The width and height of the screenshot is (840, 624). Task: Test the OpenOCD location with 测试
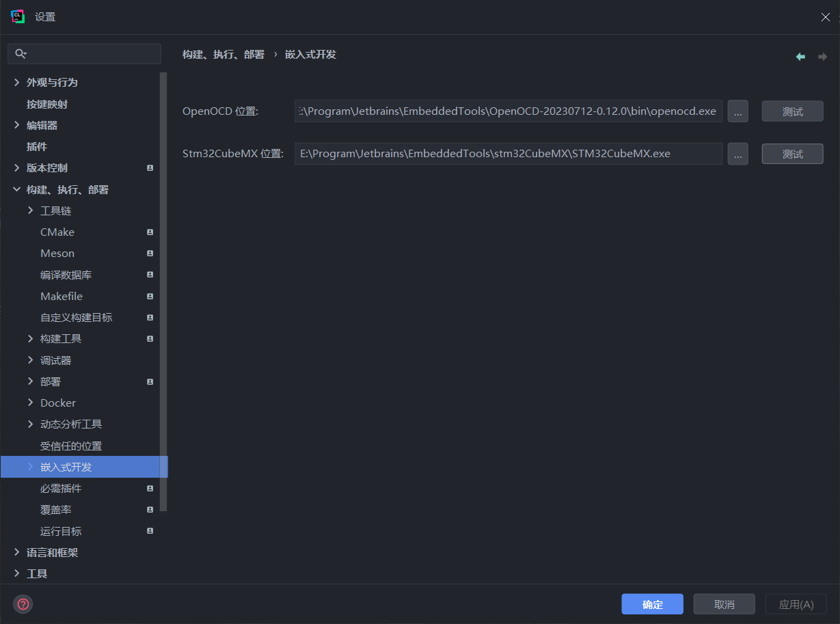point(791,111)
